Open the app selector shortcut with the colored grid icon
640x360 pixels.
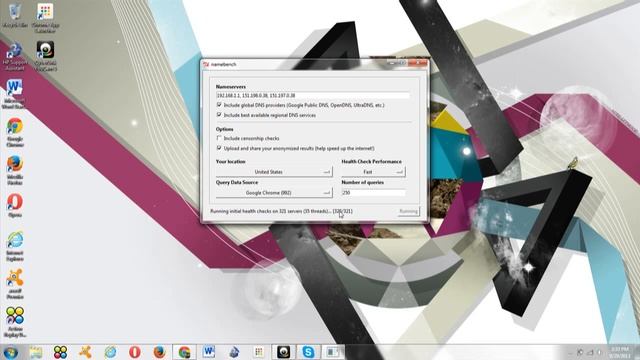45,17
